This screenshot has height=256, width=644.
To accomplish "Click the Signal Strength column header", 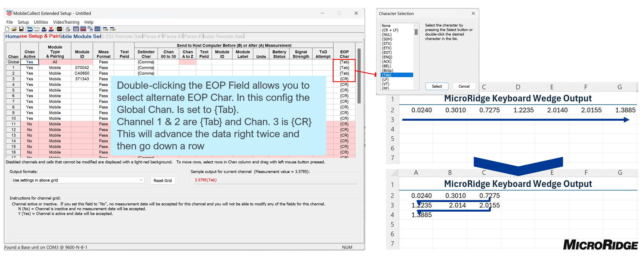I will (301, 54).
